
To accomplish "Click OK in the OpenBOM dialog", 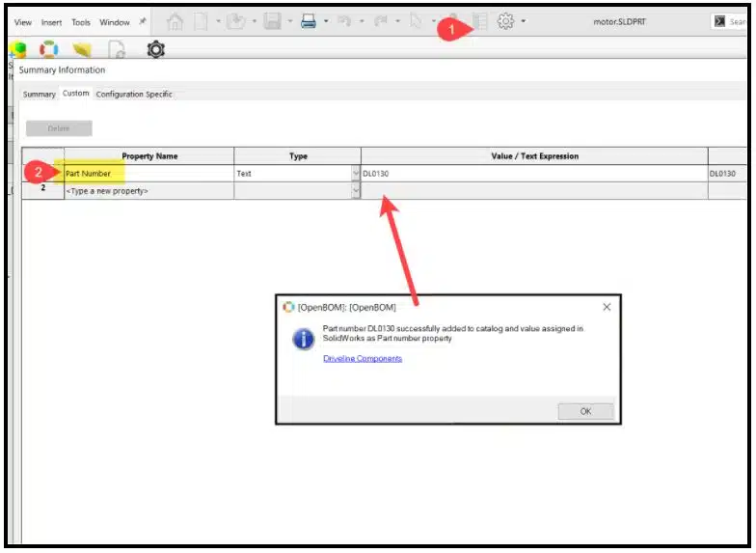I will click(x=586, y=411).
